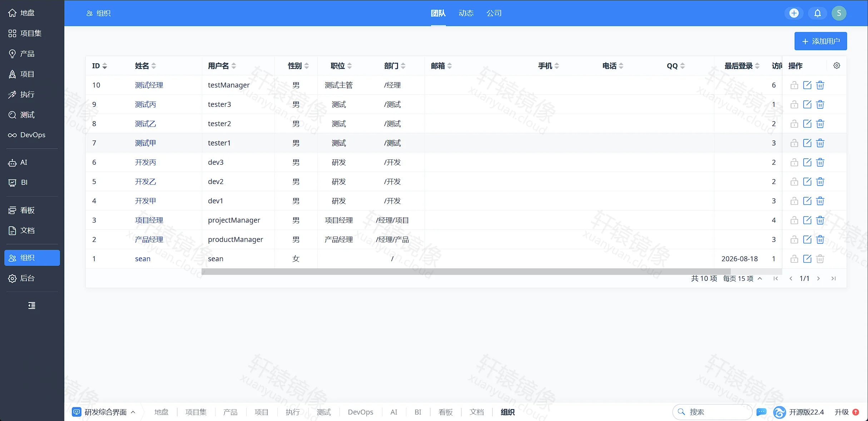This screenshot has width=868, height=421.
Task: Click the 2026-08-18 last login cell
Action: (x=739, y=259)
